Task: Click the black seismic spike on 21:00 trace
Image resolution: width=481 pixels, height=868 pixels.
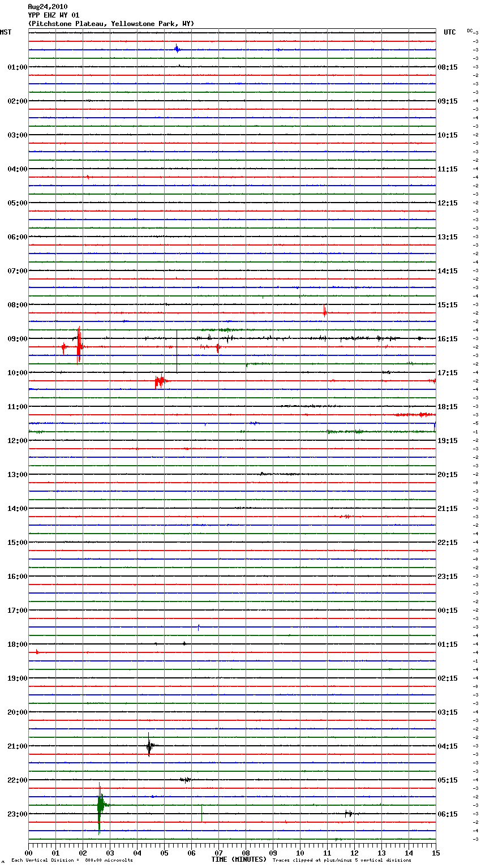Action: point(149,745)
